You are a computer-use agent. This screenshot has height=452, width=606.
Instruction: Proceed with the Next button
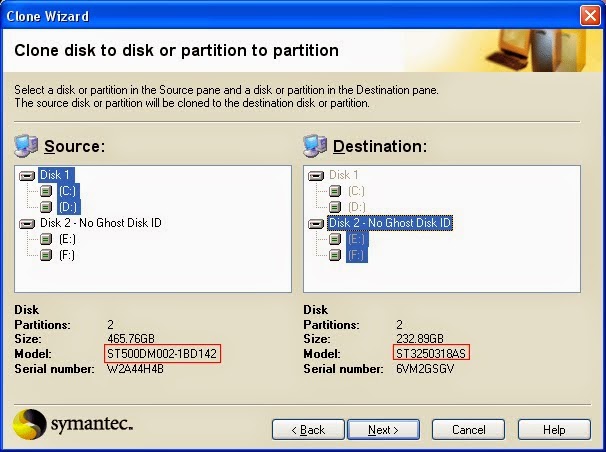click(383, 430)
